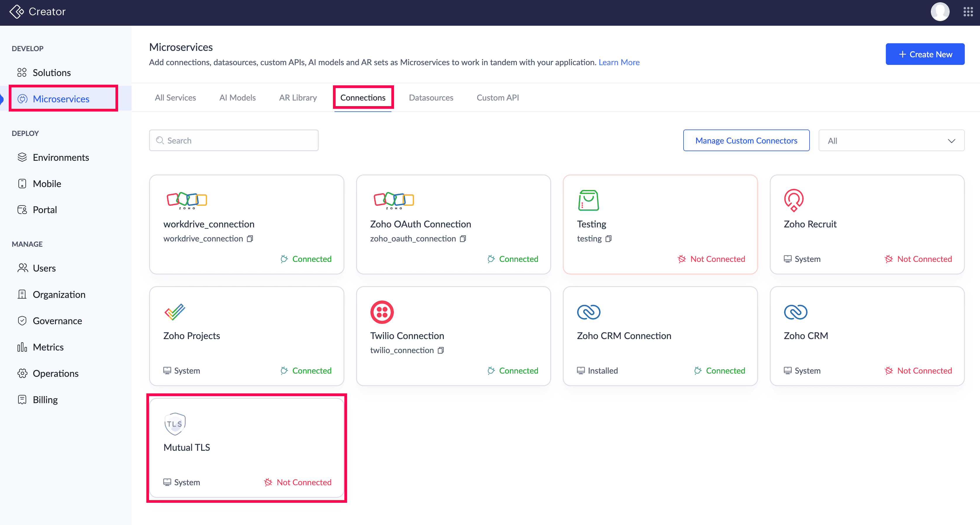Click the Zoho Recruit logo icon

(x=793, y=200)
